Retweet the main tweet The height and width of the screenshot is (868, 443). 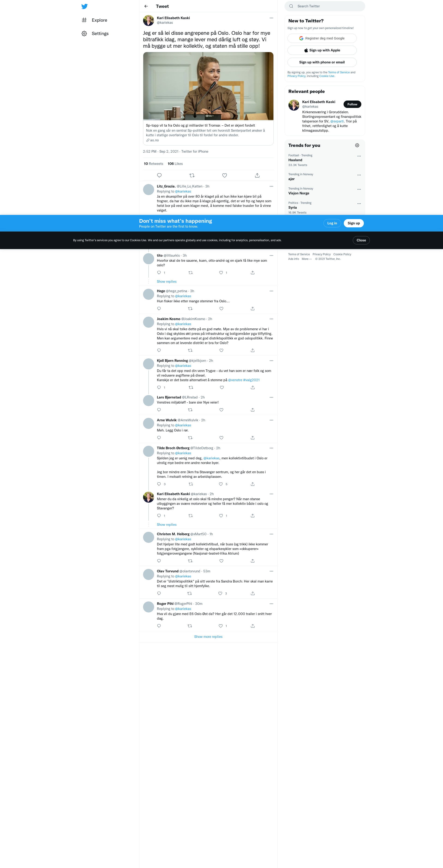pos(192,175)
